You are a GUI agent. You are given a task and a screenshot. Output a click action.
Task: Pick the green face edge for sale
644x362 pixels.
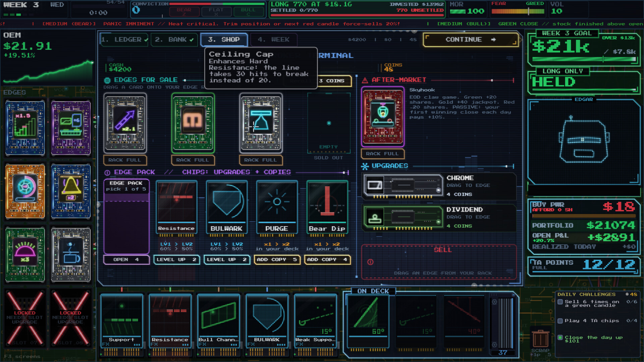click(193, 123)
